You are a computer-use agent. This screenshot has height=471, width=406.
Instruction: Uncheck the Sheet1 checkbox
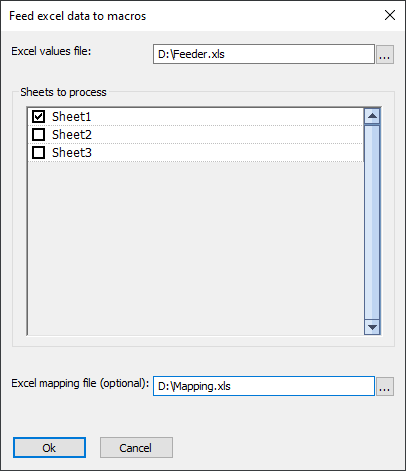point(39,117)
